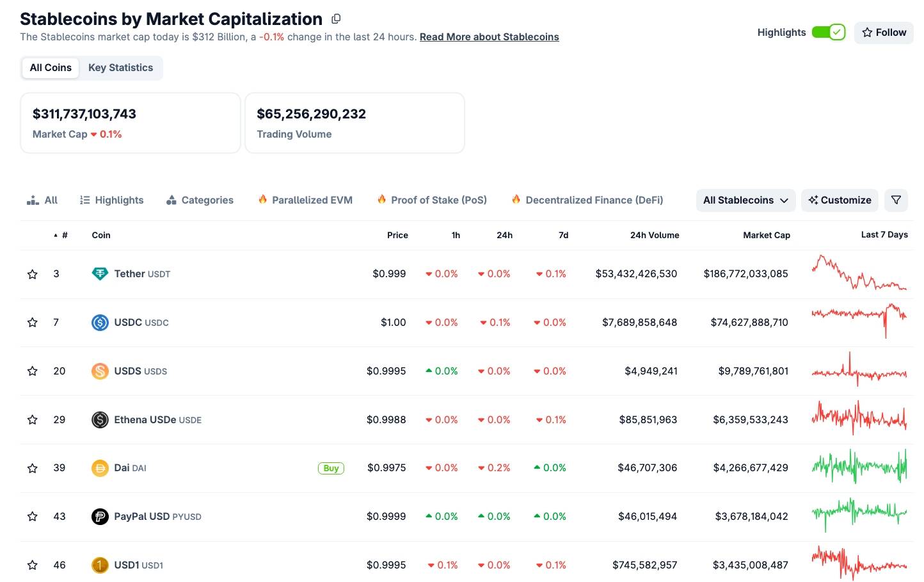Star USDC to add to watchlist

pyautogui.click(x=33, y=323)
